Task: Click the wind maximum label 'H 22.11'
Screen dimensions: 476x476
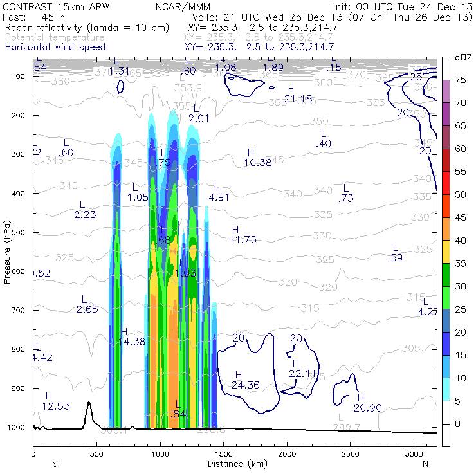Action: tap(302, 369)
